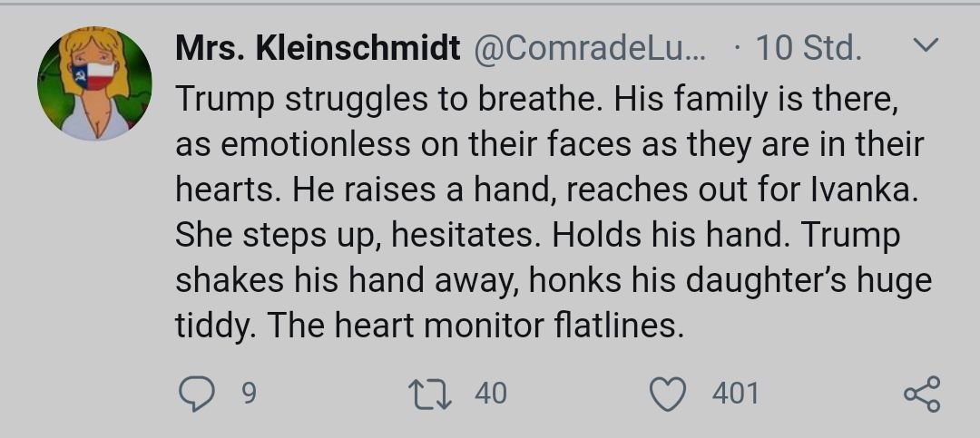The width and height of the screenshot is (980, 438).
Task: Open Mrs. Kleinschmidt's profile avatar
Action: click(94, 83)
